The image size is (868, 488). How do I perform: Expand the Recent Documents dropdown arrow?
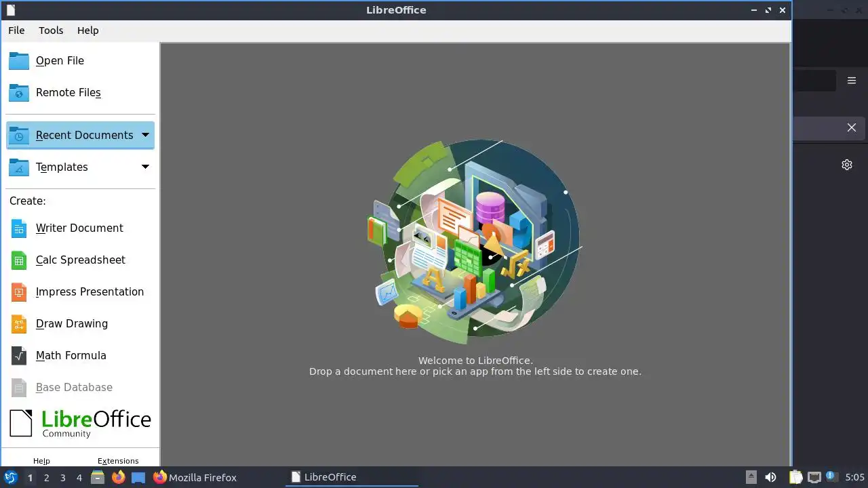tap(145, 135)
